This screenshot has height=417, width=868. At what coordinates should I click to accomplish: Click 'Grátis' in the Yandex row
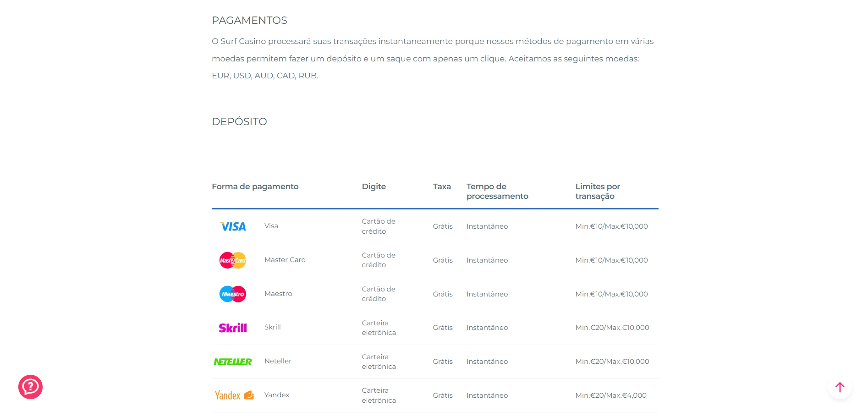click(443, 395)
